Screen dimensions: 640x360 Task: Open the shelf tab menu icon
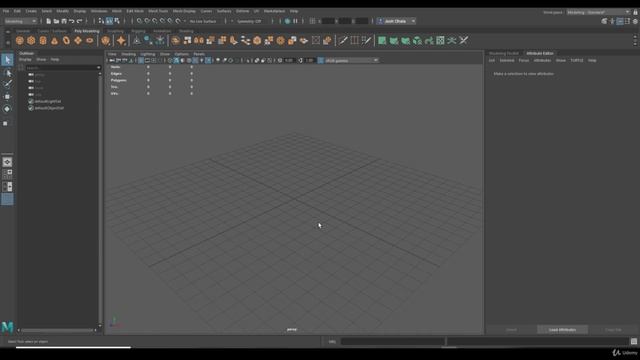[8, 31]
